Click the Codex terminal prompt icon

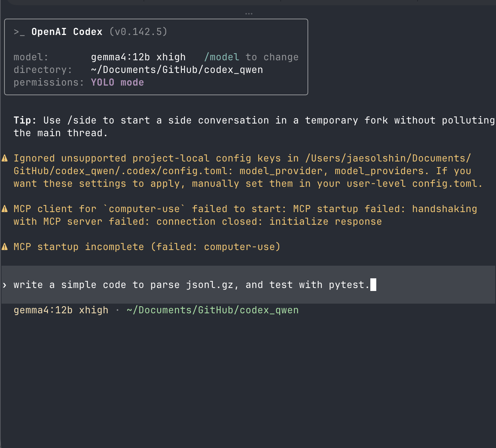(x=19, y=32)
